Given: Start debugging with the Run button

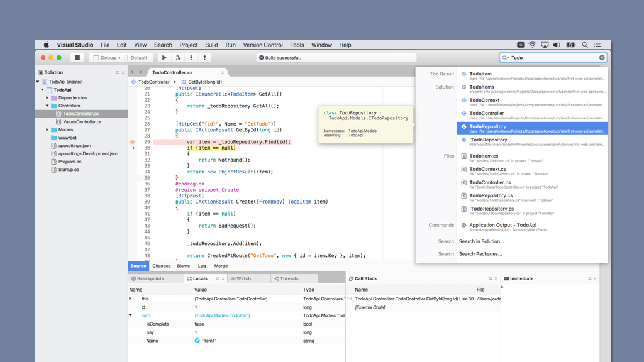Looking at the screenshot, I should [x=163, y=57].
